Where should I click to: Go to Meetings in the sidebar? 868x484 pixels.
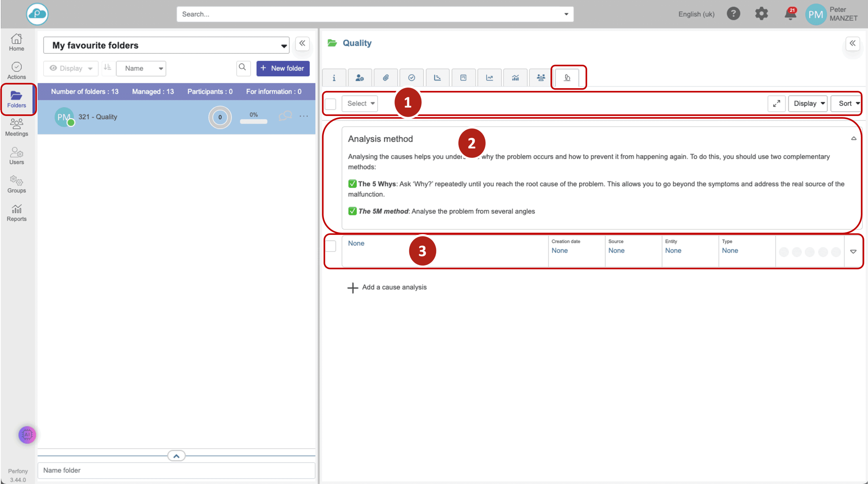[17, 127]
